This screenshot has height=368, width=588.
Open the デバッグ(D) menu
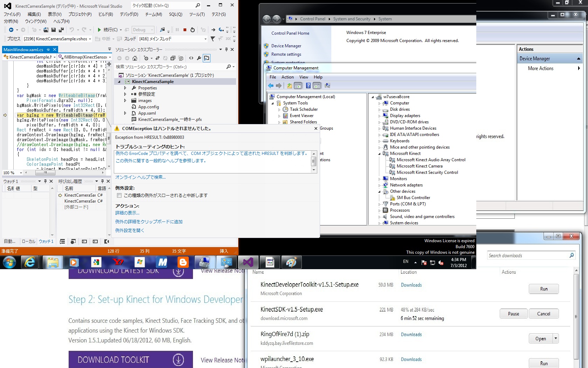[129, 14]
